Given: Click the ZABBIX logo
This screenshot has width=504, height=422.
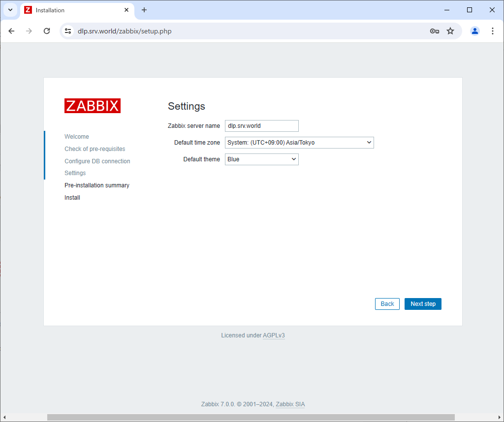Looking at the screenshot, I should (x=93, y=106).
